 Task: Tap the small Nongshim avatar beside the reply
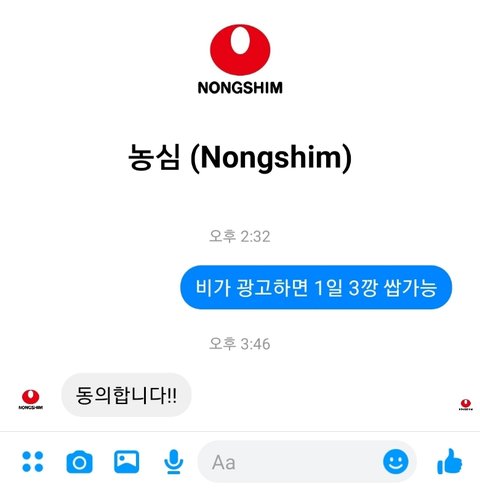pos(30,399)
